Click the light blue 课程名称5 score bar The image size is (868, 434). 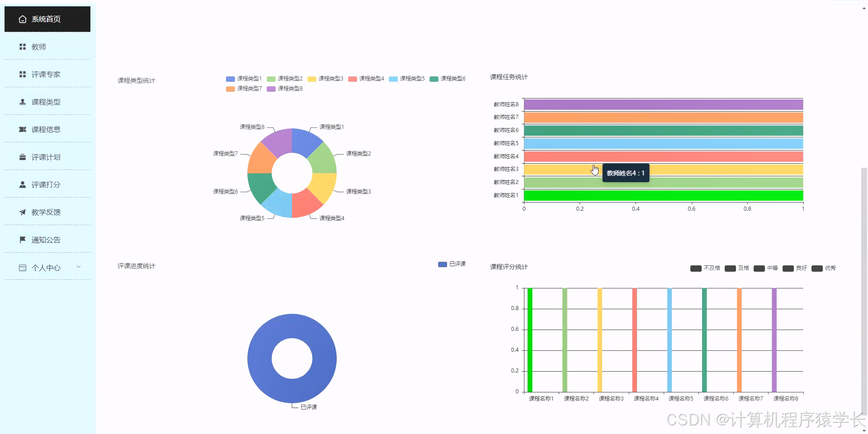tap(670, 340)
